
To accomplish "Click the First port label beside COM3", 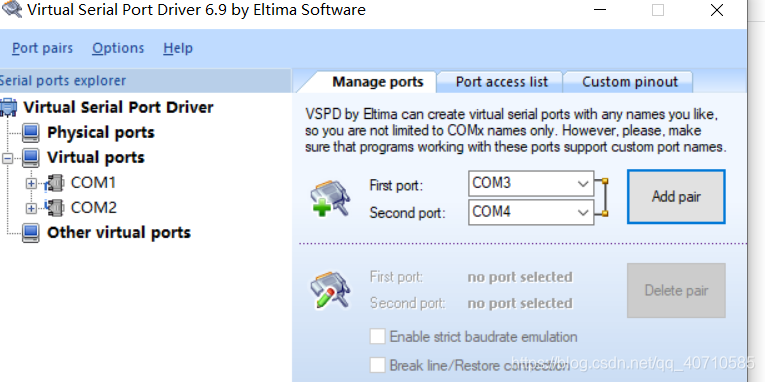I will coord(396,185).
